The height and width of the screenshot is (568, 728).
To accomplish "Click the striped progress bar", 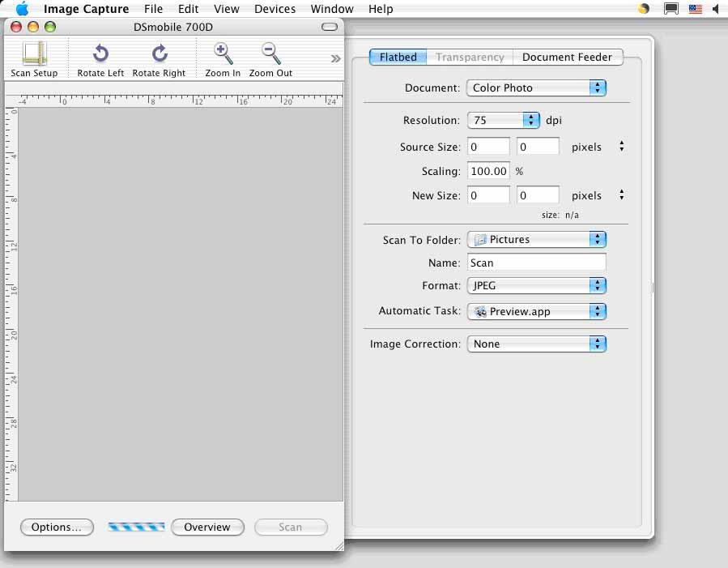I will [x=136, y=527].
